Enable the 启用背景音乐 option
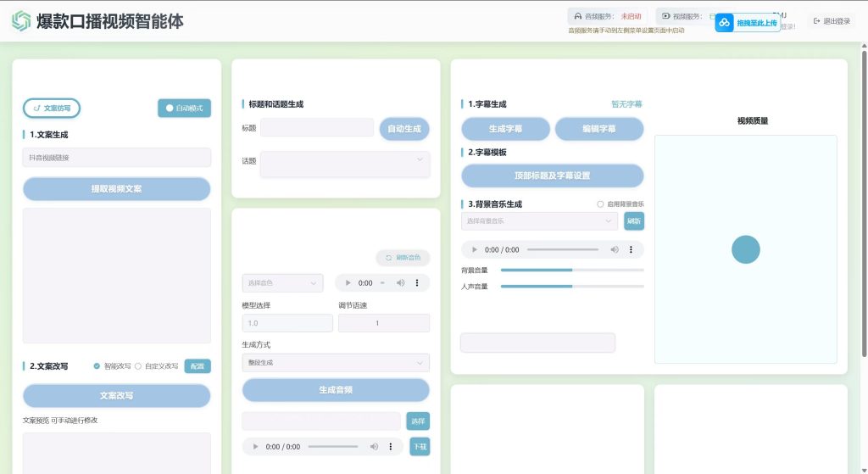 pyautogui.click(x=600, y=204)
